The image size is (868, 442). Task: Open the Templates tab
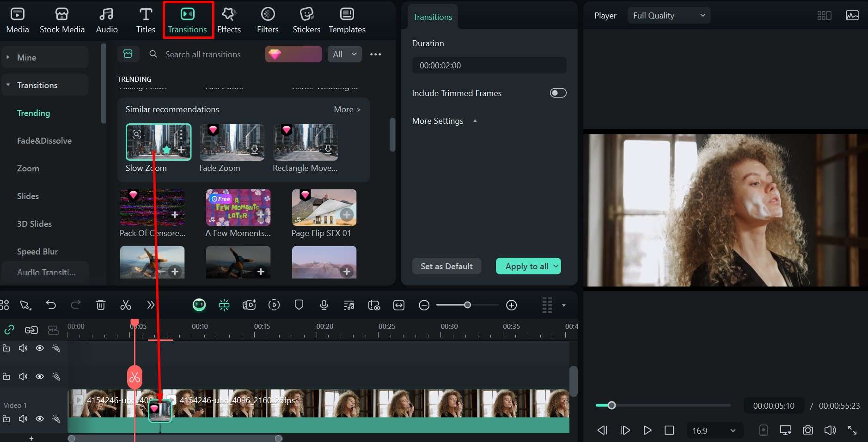[347, 21]
